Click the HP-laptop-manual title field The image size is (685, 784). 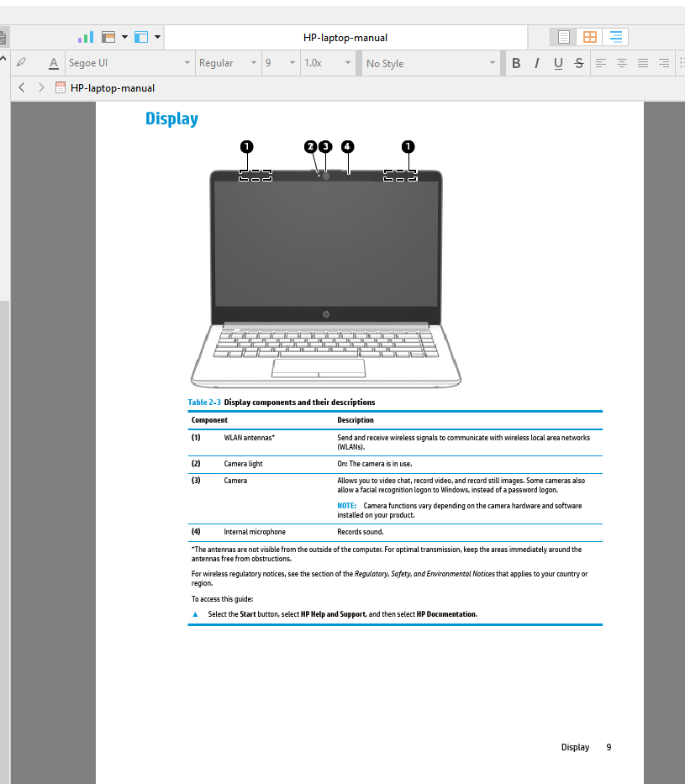point(345,38)
